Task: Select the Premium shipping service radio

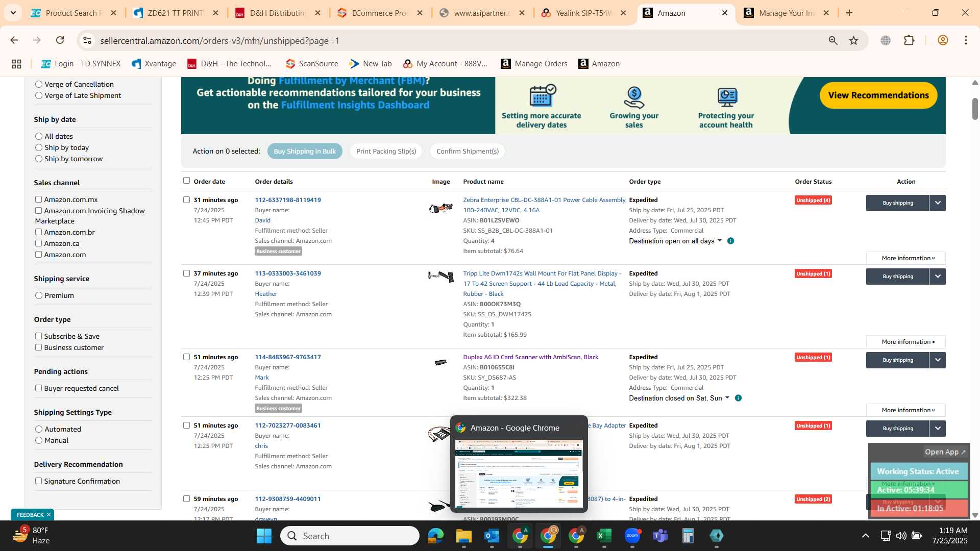Action: tap(38, 295)
